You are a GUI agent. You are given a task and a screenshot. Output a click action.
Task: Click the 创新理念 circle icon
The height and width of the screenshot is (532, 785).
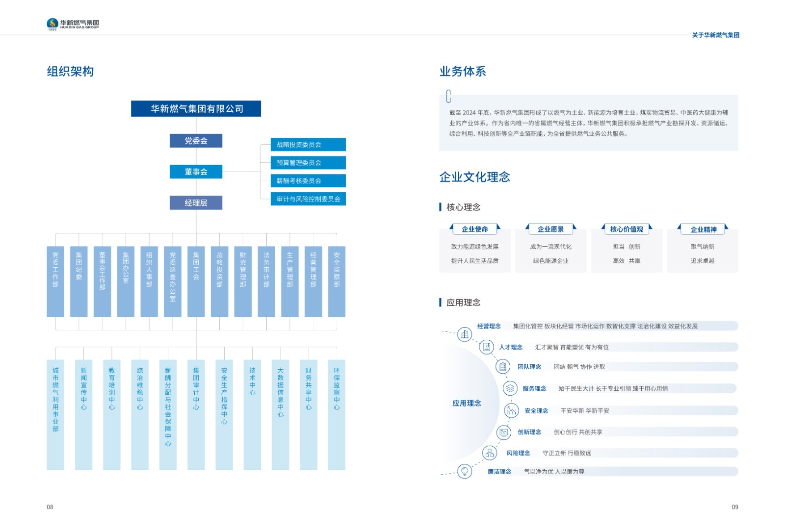coord(503,432)
